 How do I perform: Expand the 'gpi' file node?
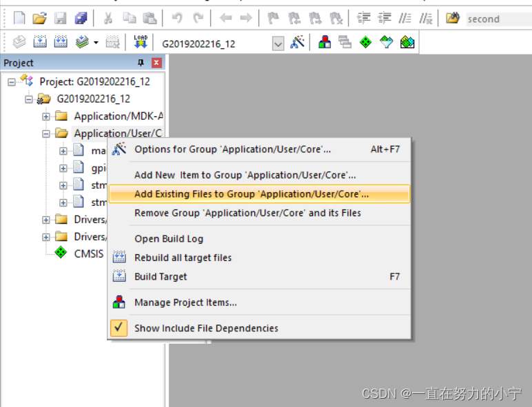(x=63, y=168)
